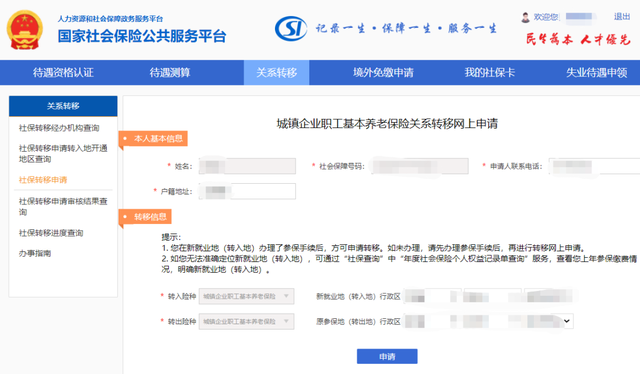The image size is (640, 374).
Task: Open the 转入险种 dropdown
Action: pos(246,296)
